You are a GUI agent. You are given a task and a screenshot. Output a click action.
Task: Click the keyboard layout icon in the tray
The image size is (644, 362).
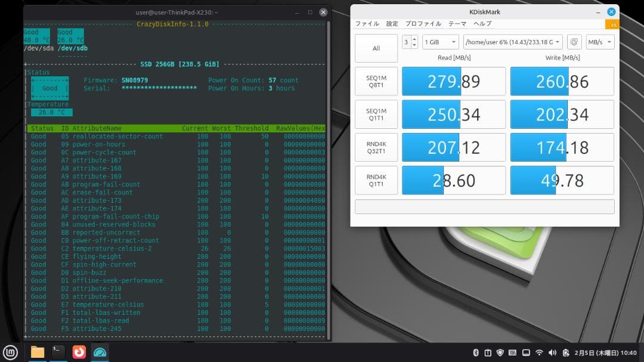(512, 352)
